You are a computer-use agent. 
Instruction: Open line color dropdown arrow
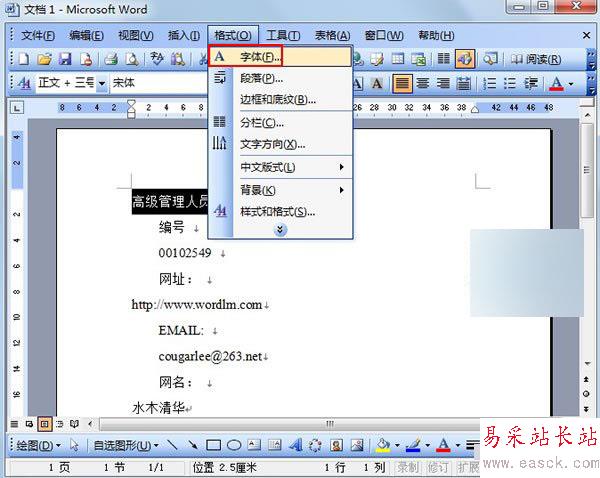pos(427,445)
